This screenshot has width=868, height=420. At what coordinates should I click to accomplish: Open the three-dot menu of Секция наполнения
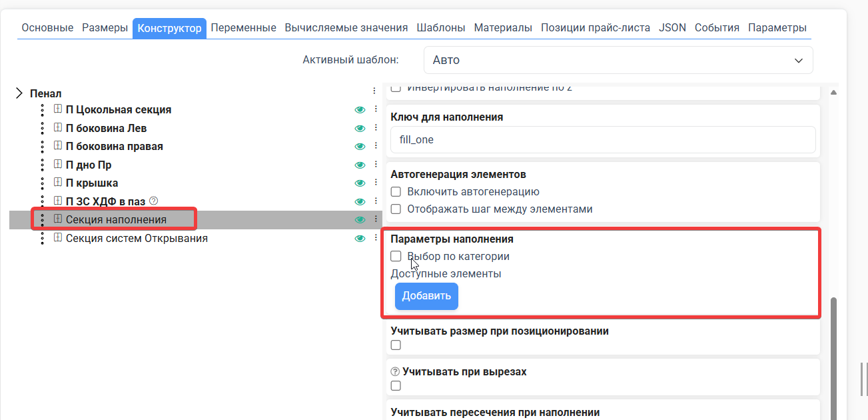376,219
